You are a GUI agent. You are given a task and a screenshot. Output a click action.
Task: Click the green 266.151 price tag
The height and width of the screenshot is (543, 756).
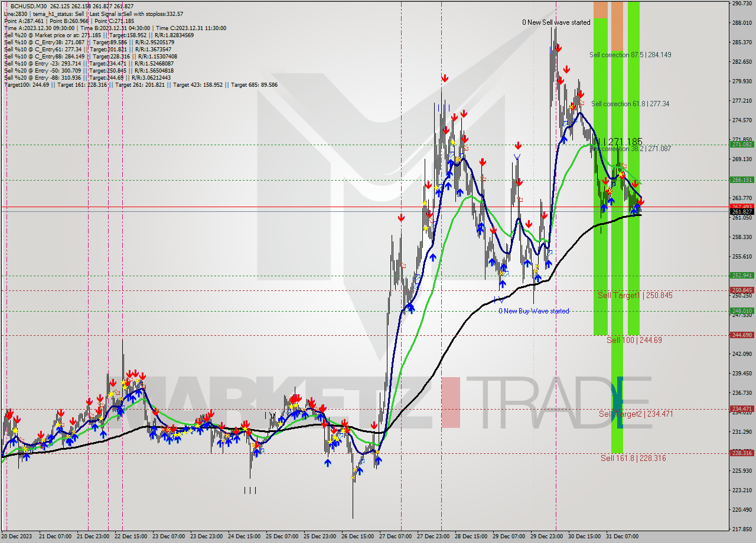[742, 180]
